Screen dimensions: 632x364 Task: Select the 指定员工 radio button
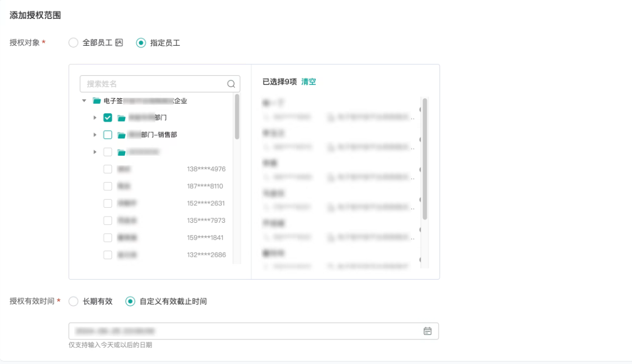pyautogui.click(x=141, y=42)
